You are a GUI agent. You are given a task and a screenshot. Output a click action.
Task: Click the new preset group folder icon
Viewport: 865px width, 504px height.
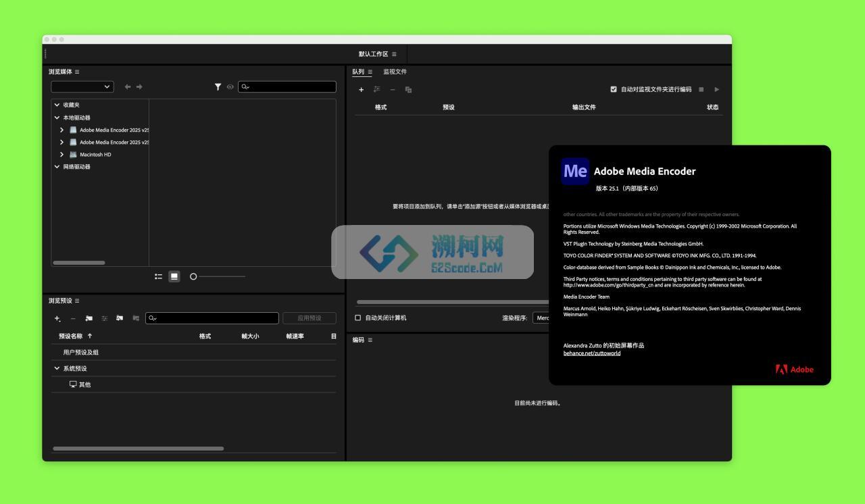point(89,318)
